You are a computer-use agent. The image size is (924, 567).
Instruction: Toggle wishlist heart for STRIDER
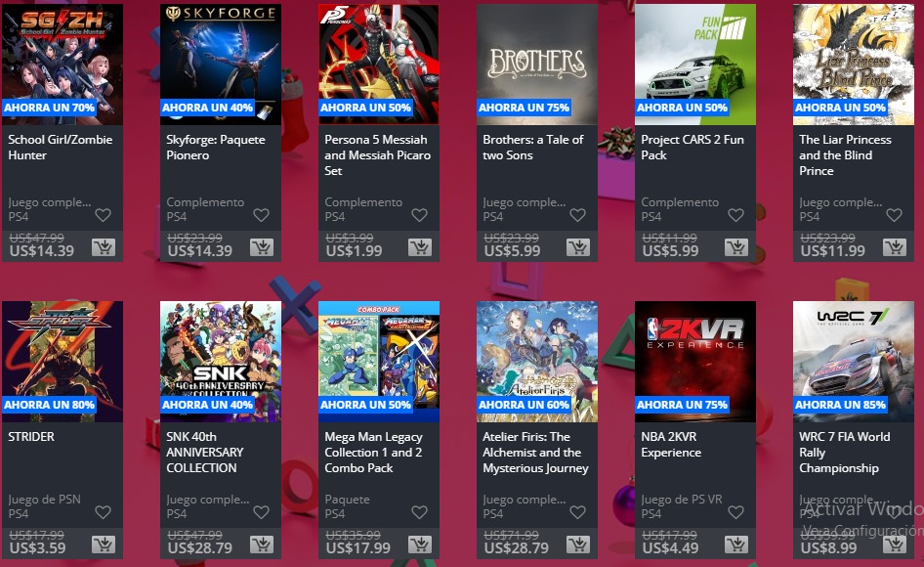tap(104, 512)
